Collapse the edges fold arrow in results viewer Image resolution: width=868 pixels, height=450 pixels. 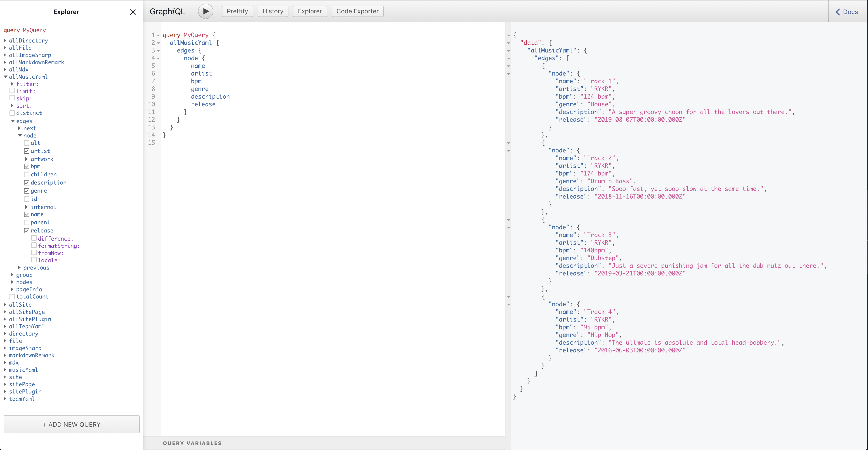(x=508, y=58)
